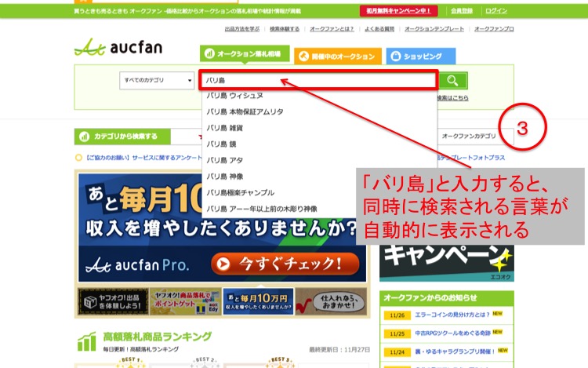588x368 pixels.
Task: Open news 中古RPGツクールをめぐる奇跡
Action: (452, 333)
